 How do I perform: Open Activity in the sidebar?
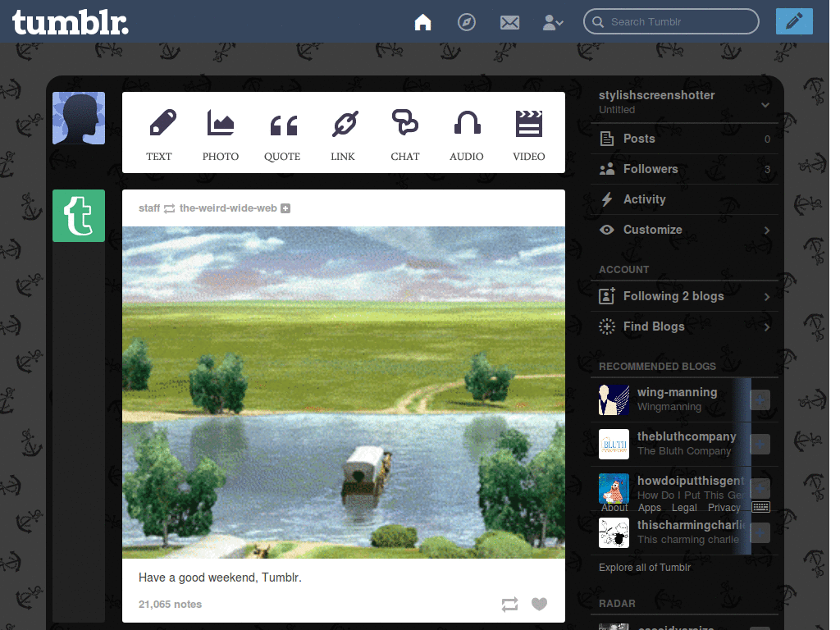685,199
